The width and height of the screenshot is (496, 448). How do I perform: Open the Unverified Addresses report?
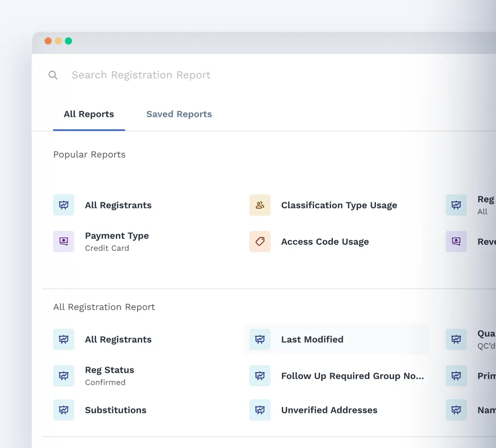(329, 410)
